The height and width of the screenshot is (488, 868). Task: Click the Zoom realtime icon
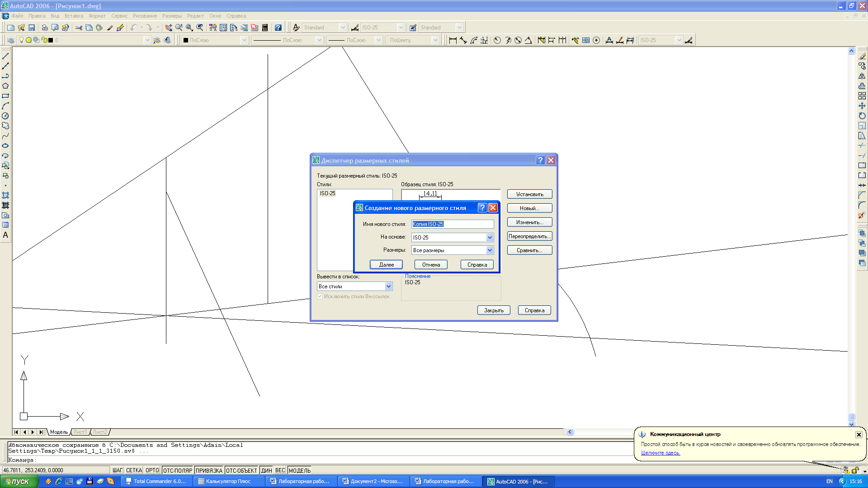(x=179, y=28)
